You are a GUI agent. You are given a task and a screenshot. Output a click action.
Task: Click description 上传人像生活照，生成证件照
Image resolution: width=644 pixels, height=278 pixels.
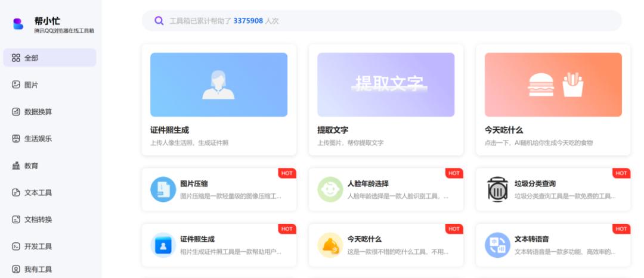click(x=190, y=143)
